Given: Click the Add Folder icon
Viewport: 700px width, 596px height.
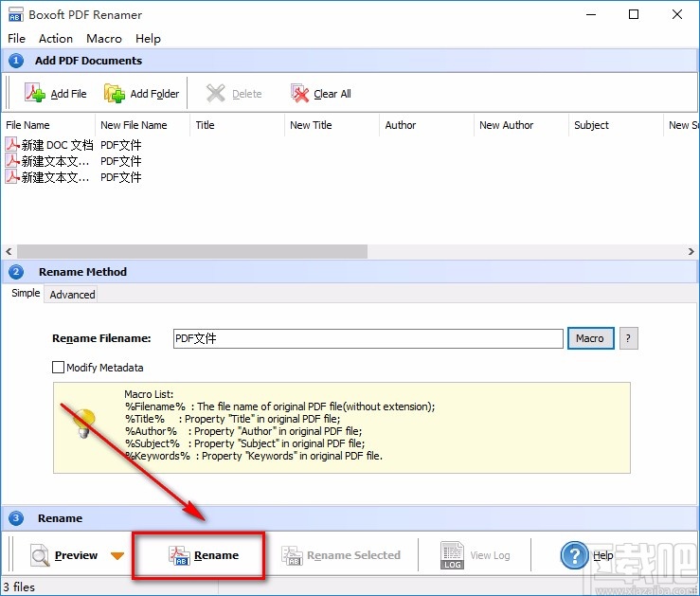Looking at the screenshot, I should point(115,93).
